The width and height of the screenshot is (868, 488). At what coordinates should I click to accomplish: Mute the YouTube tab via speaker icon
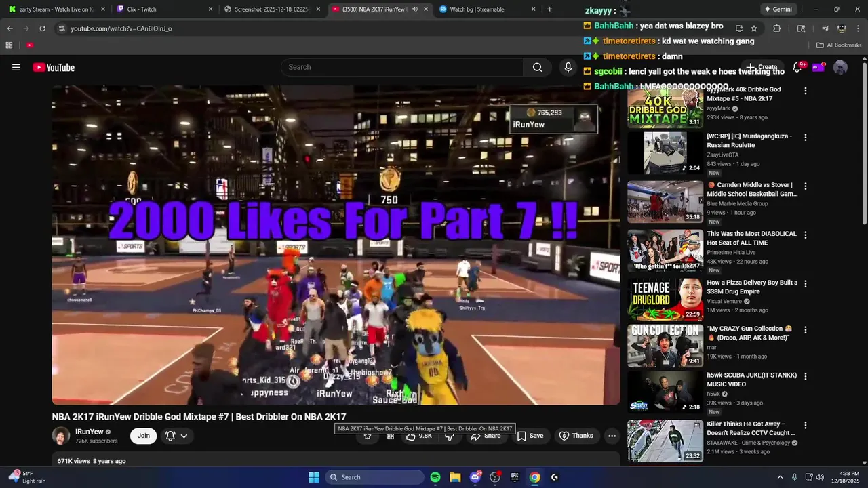[414, 9]
